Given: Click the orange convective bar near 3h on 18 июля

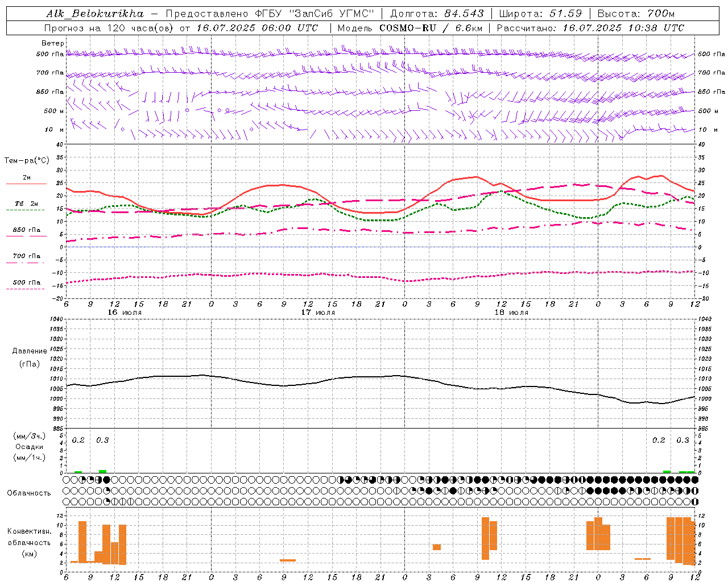Looking at the screenshot, I should [437, 547].
